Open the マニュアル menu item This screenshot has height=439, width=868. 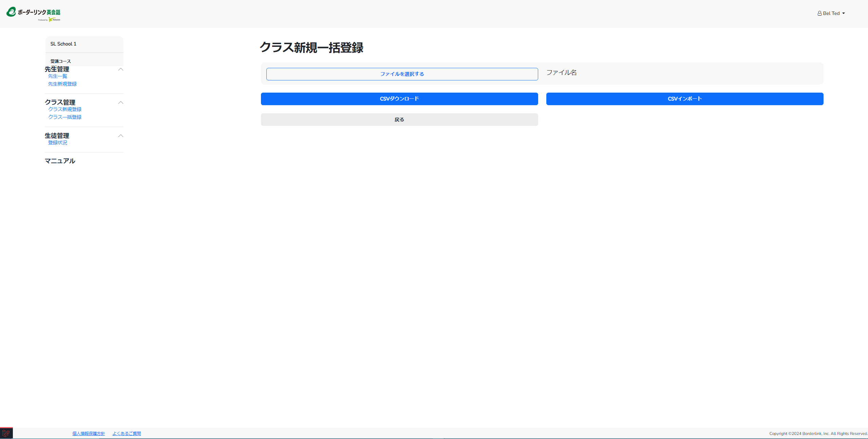click(60, 161)
